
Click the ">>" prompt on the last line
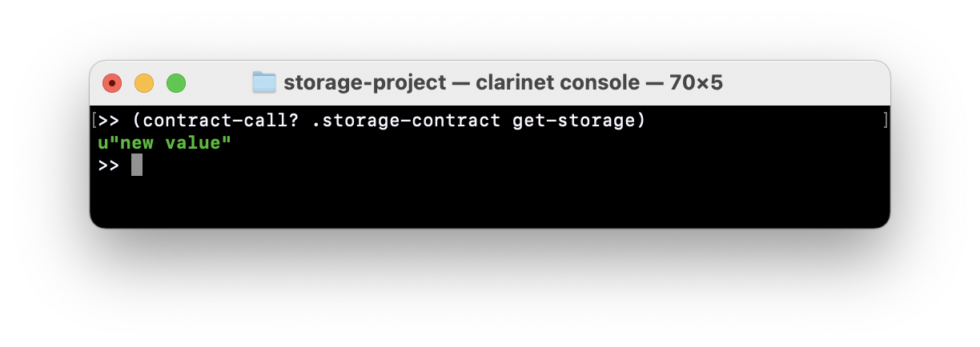[108, 166]
